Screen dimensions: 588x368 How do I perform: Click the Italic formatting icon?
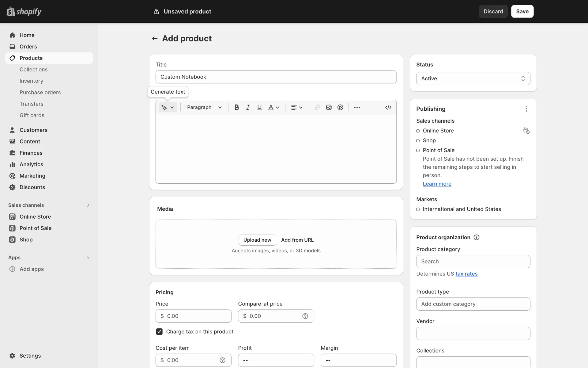coord(248,107)
